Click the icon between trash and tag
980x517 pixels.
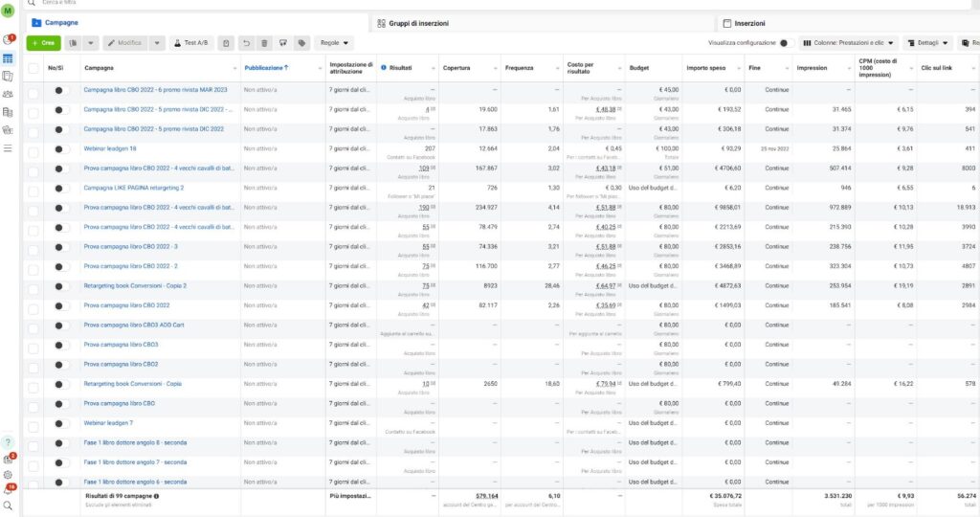283,43
